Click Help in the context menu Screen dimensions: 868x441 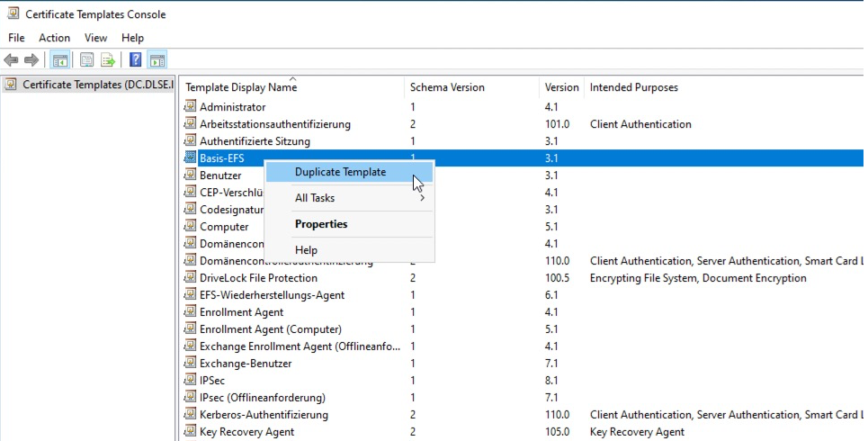[306, 250]
